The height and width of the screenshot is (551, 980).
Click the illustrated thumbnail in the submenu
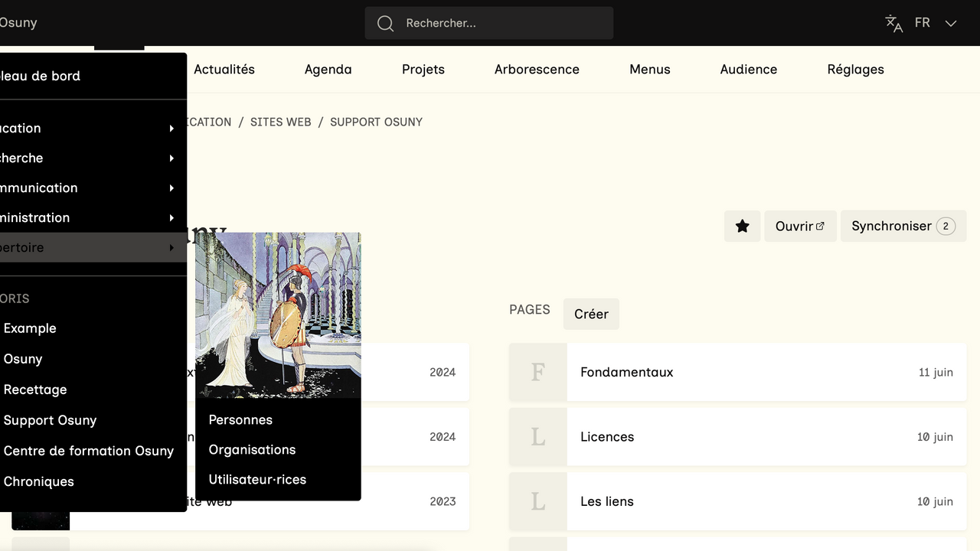[x=278, y=315]
